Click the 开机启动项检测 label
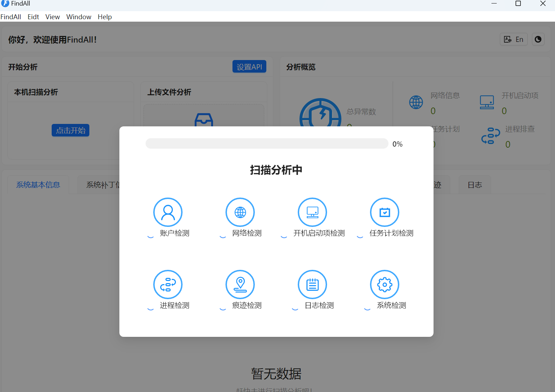555x392 pixels. click(319, 233)
